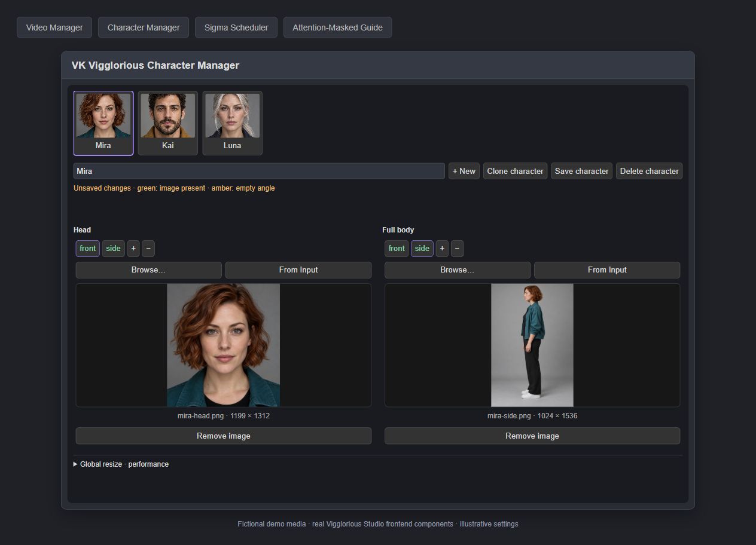Select the Mira character thumbnail
This screenshot has height=545, width=756.
point(103,123)
